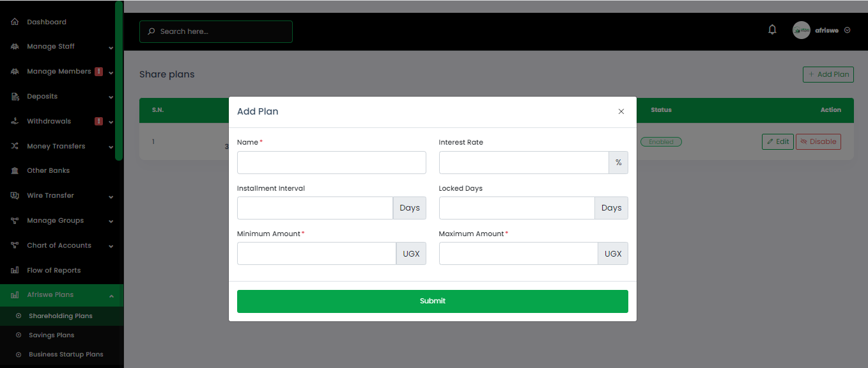Click the search magnifier icon
Viewport: 868px width, 368px height.
[151, 31]
